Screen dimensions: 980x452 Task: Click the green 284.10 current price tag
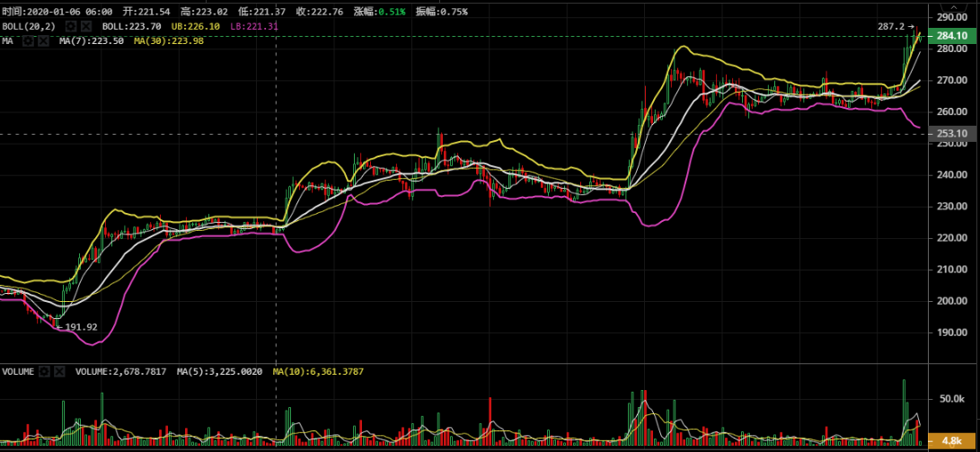point(951,36)
